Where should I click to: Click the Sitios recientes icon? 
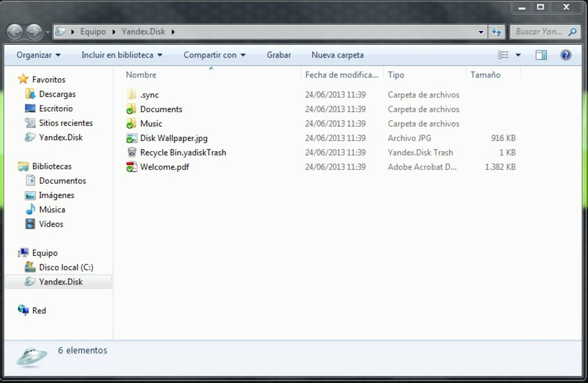pos(30,123)
